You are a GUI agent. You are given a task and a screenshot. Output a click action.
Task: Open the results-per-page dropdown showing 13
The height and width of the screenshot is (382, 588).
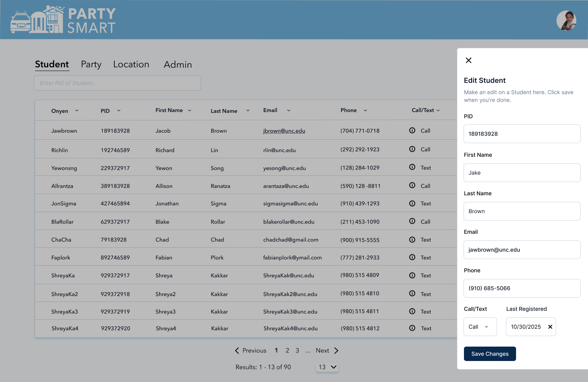(327, 367)
